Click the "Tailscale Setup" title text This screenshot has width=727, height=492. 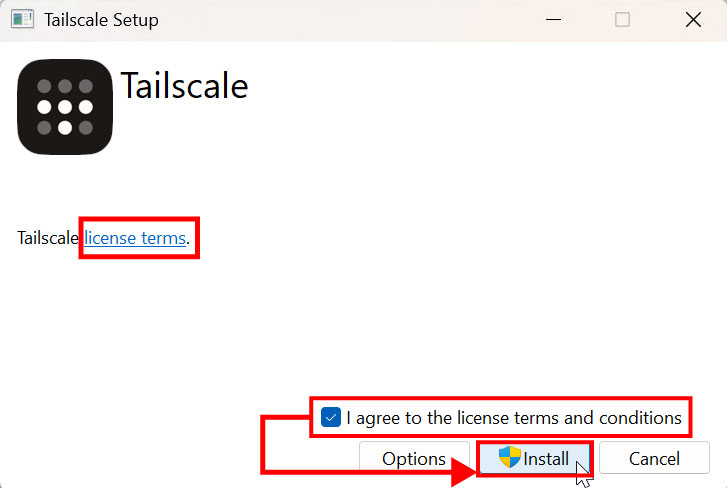(x=101, y=20)
